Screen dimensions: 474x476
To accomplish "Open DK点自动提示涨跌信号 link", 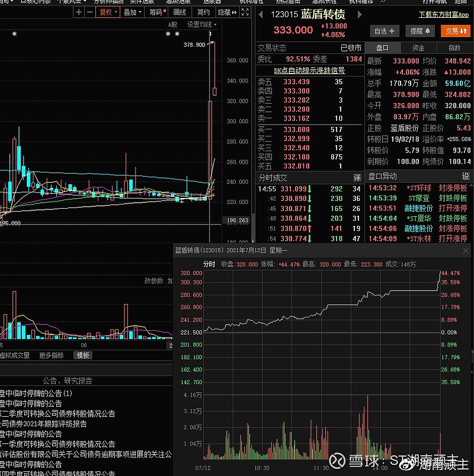I will point(309,71).
